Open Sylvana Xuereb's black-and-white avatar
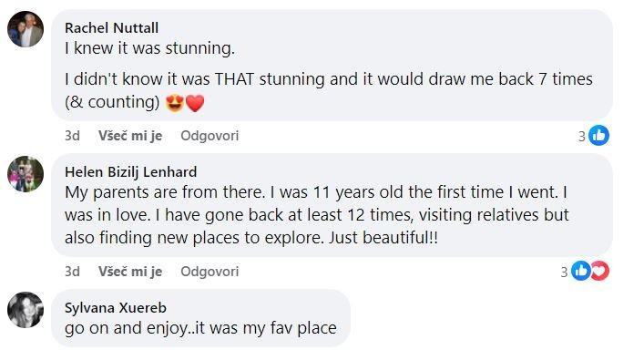 [26, 310]
